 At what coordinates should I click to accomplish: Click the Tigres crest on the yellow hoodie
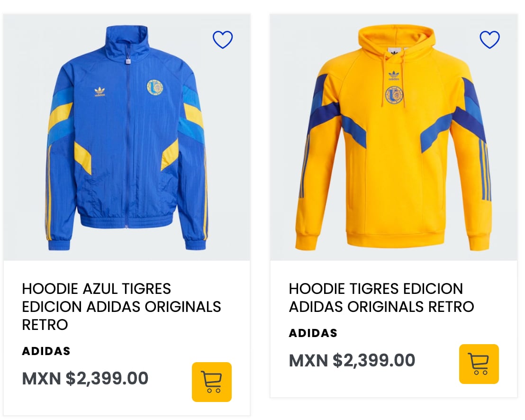coord(394,96)
